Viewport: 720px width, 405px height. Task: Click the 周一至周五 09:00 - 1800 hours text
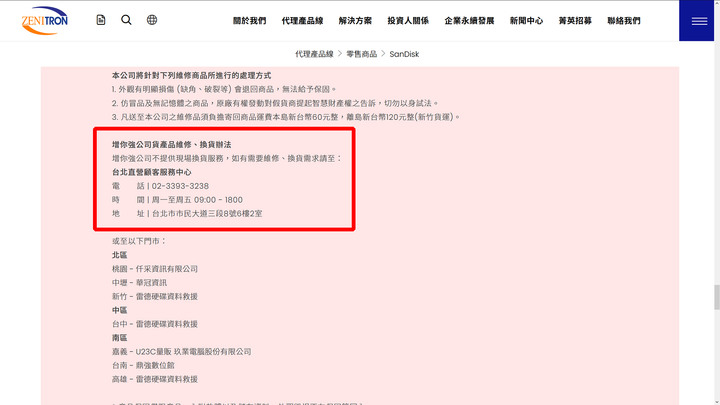(197, 200)
